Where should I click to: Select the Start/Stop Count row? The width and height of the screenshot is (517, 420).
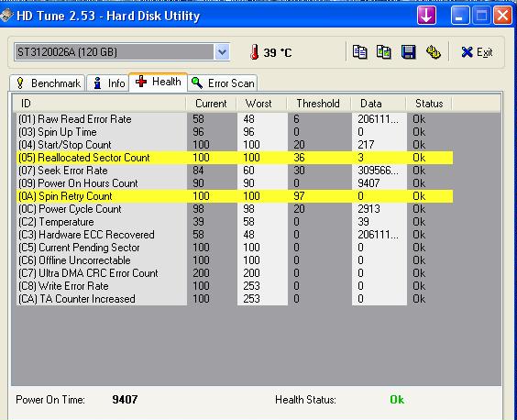(235, 145)
